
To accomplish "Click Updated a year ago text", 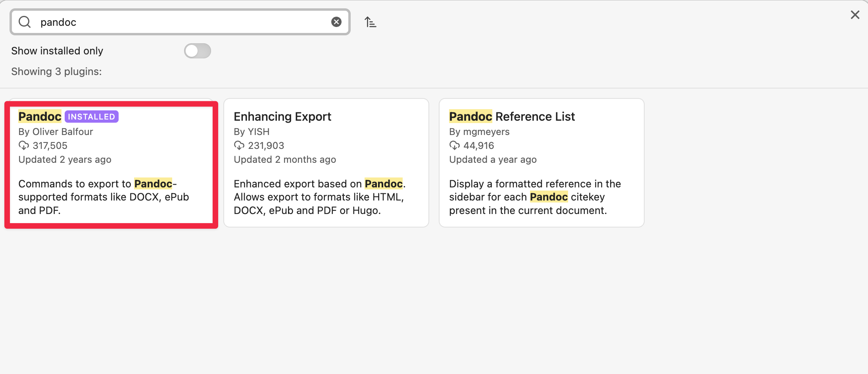I will (493, 160).
